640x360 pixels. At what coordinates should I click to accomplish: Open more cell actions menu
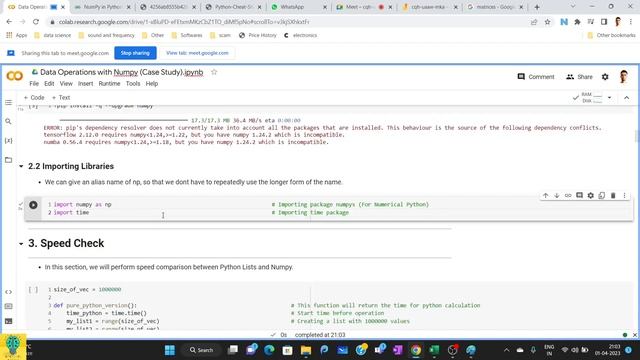[624, 196]
